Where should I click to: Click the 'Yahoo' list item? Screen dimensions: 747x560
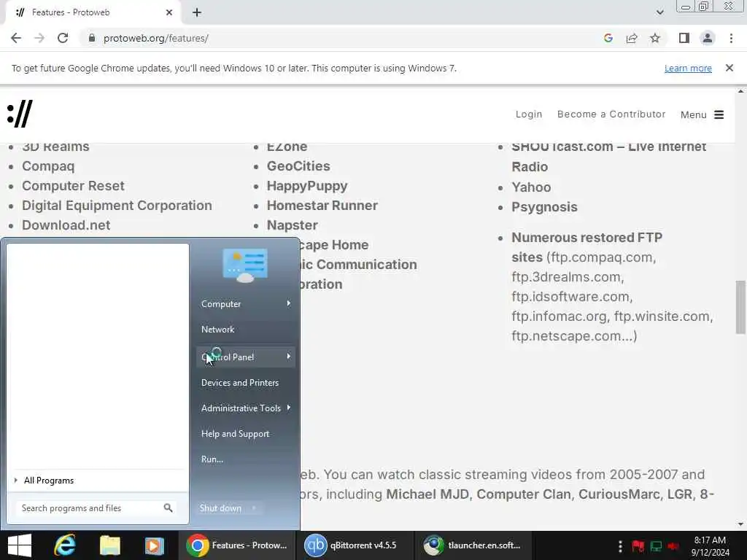(x=531, y=187)
